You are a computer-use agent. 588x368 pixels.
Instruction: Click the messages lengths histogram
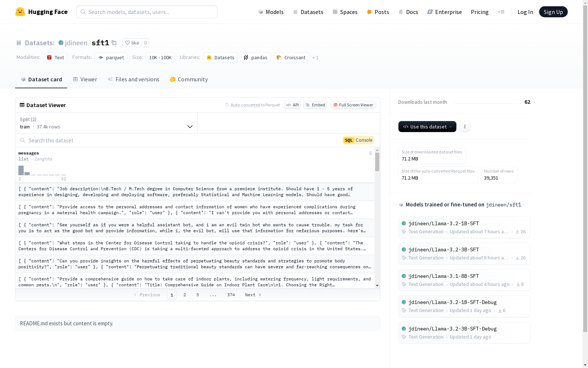pyautogui.click(x=42, y=170)
